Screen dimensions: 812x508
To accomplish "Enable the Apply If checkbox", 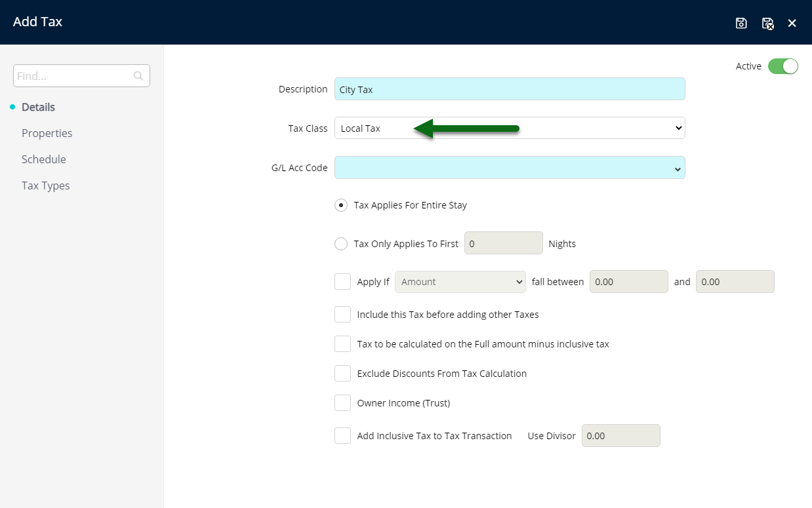I will tap(342, 282).
